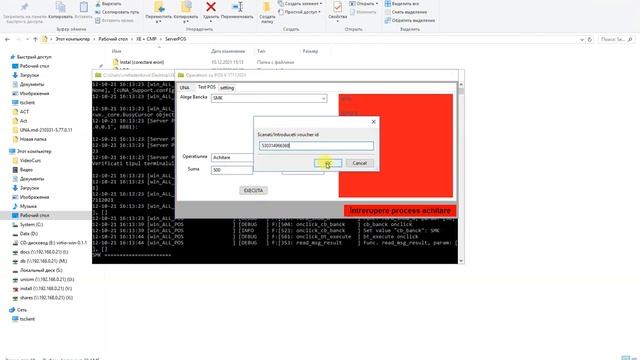Select Локальный диск (S:) in the navigation pane
The image size is (640, 360).
(41, 270)
